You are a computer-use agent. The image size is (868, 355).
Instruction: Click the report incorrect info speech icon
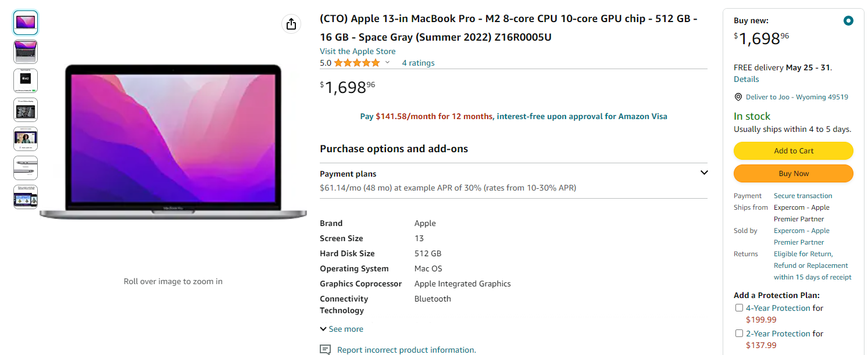(326, 350)
